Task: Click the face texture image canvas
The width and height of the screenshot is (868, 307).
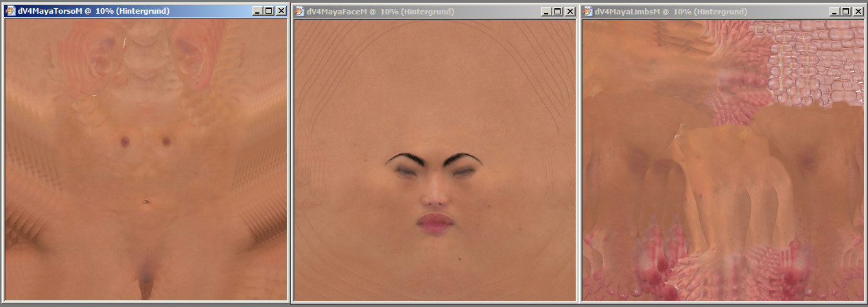Action: 434,160
